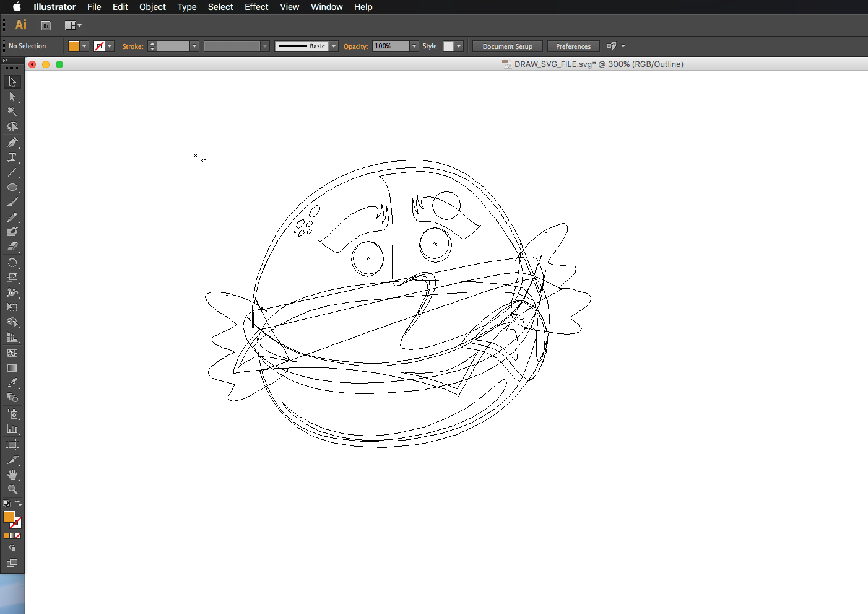Reset to default fill and stroke
This screenshot has width=868, height=614.
point(6,504)
